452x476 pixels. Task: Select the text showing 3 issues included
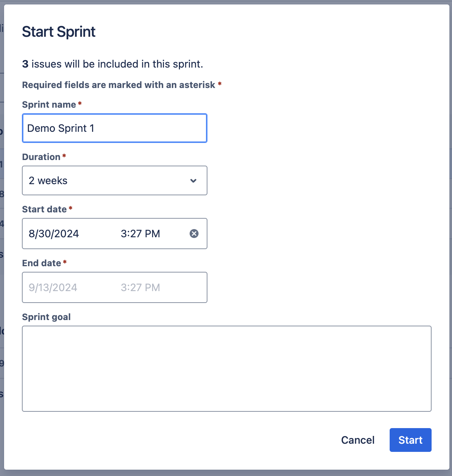click(112, 64)
